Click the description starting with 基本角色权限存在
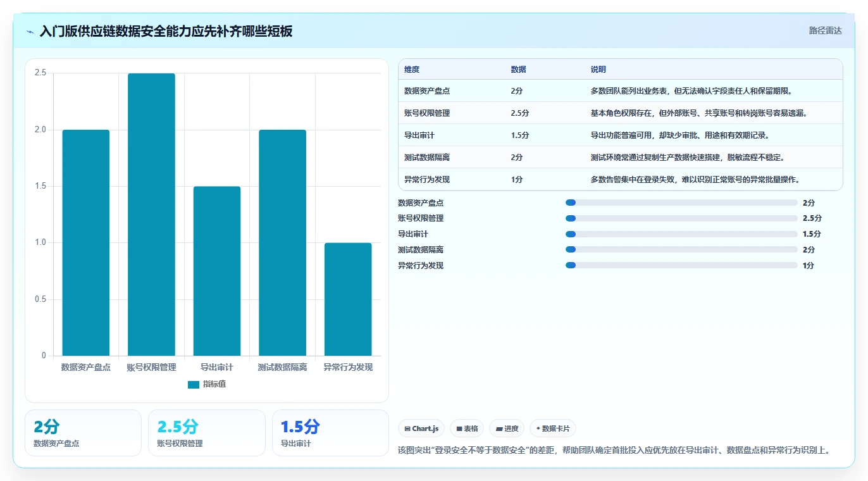Screen dimensions: 868x481 (x=699, y=113)
